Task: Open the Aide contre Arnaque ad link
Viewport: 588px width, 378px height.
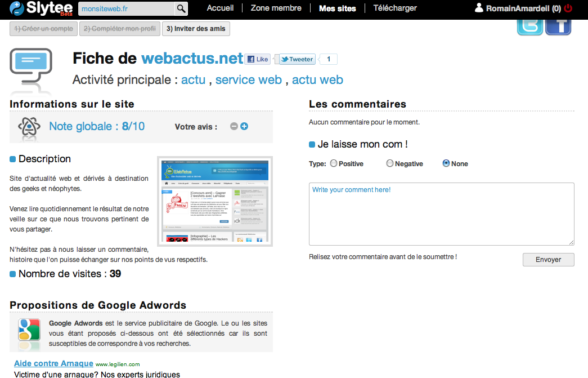Action: point(53,363)
